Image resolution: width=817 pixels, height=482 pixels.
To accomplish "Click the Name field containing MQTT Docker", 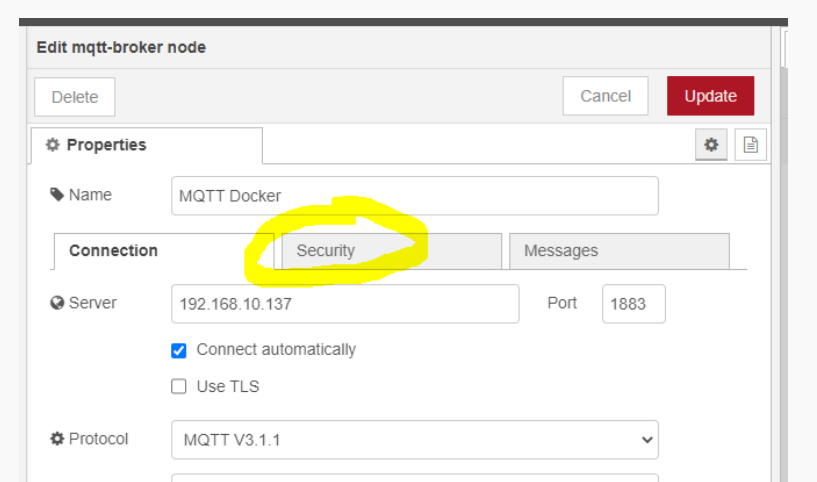I will point(415,196).
